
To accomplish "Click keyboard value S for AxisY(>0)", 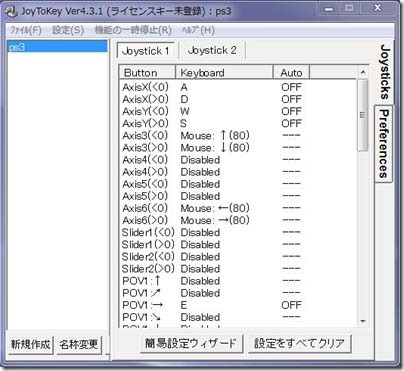I will click(x=183, y=124).
